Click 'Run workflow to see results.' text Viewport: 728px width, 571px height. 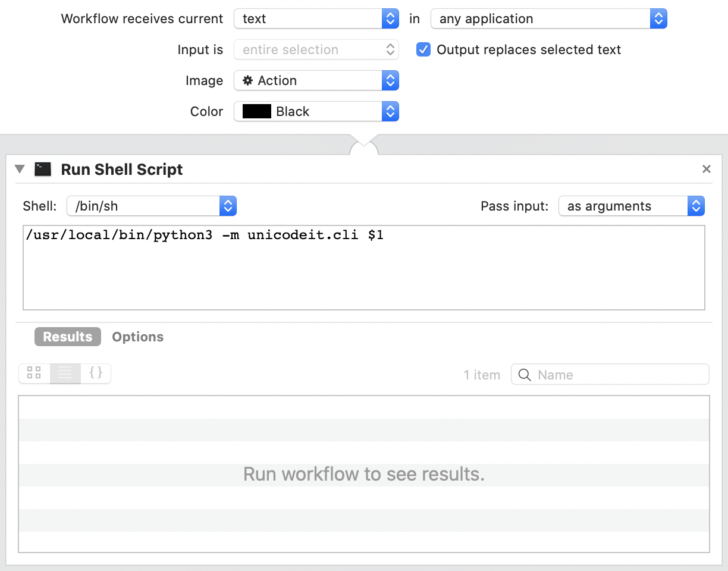[x=364, y=474]
